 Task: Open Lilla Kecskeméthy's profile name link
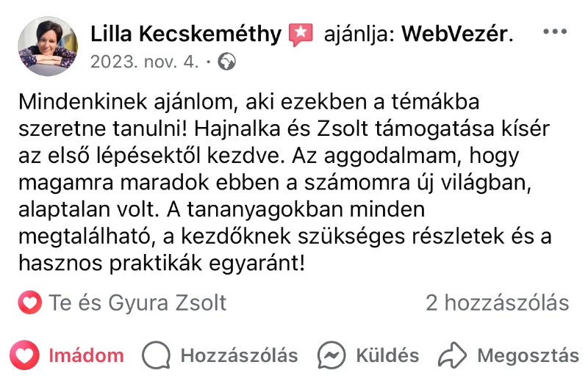(x=185, y=34)
